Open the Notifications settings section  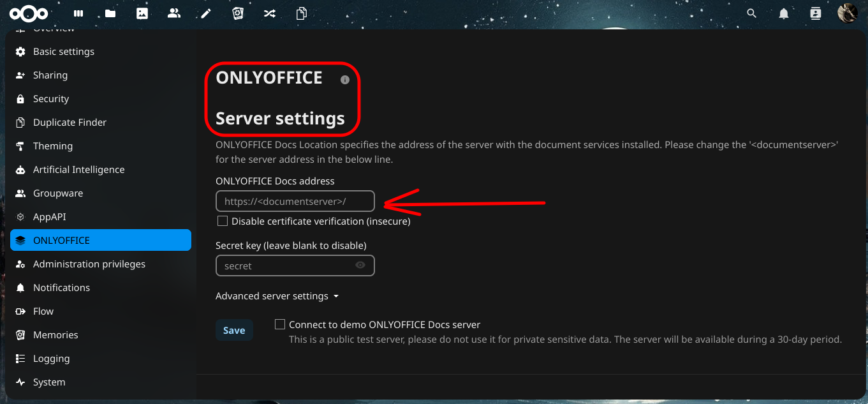[101, 288]
